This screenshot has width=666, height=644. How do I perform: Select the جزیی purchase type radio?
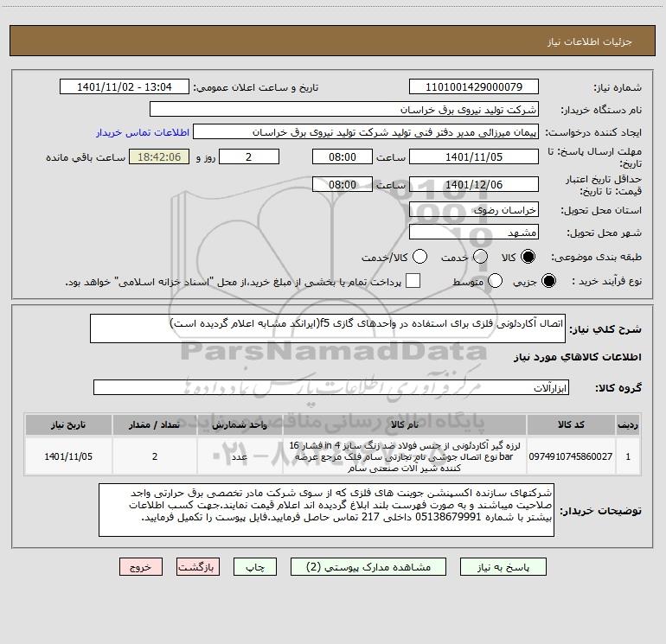click(548, 281)
